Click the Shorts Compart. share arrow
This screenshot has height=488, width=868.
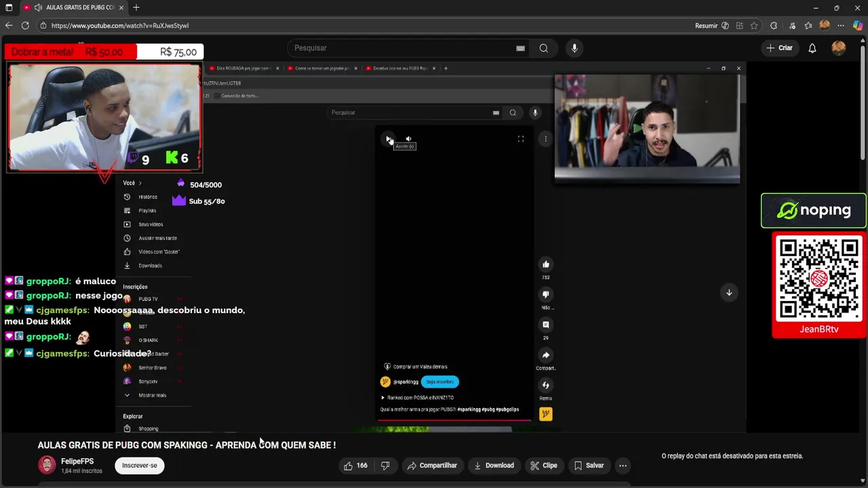coord(546,355)
